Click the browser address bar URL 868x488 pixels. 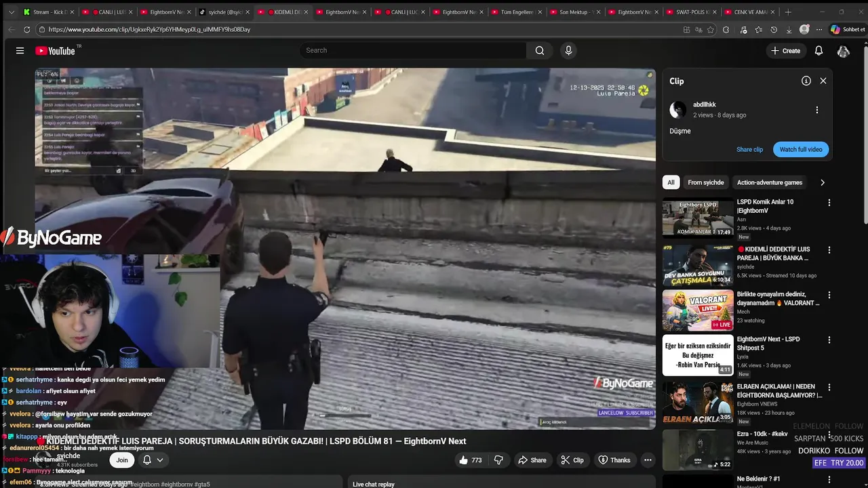coord(149,30)
